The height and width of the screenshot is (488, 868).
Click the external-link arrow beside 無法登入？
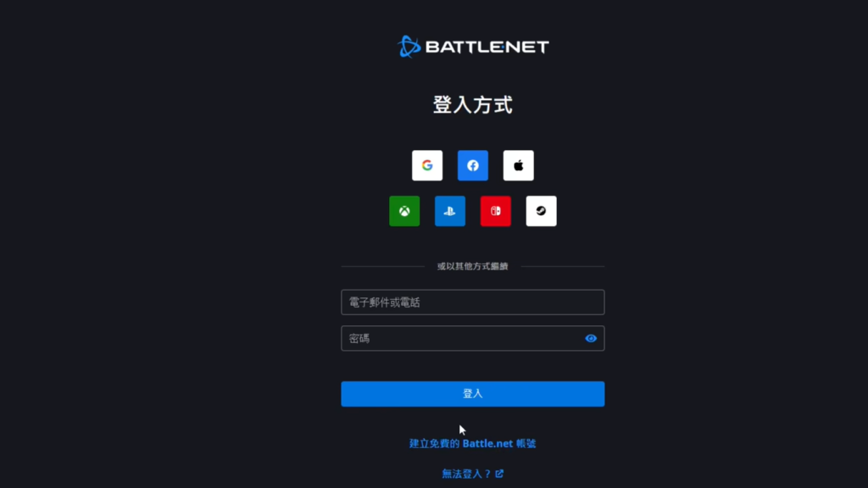point(499,474)
